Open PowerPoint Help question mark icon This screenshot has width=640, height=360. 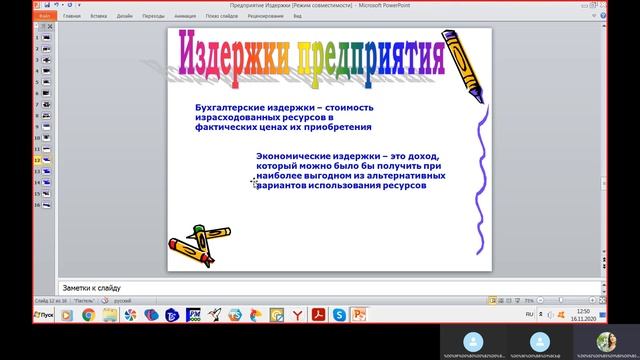[603, 16]
